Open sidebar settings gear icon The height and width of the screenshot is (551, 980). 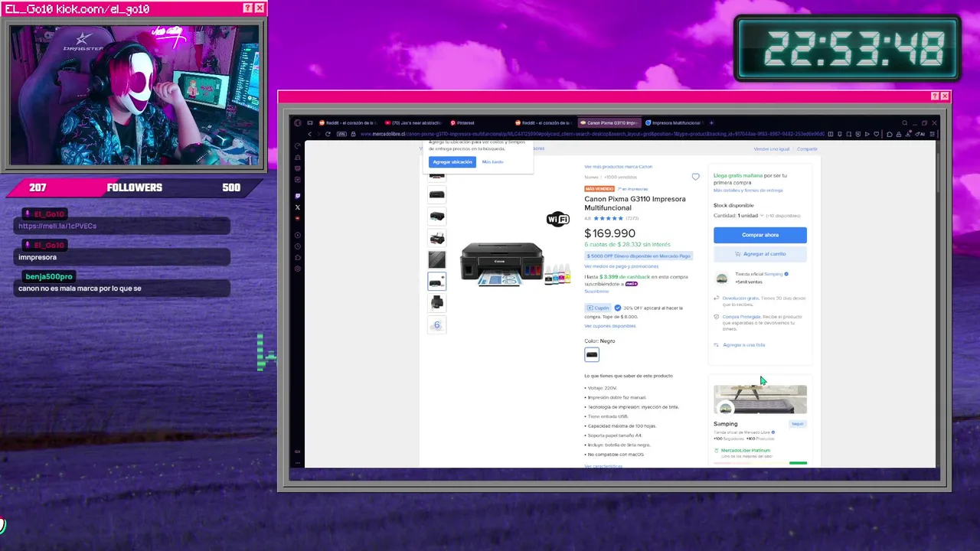point(298,269)
